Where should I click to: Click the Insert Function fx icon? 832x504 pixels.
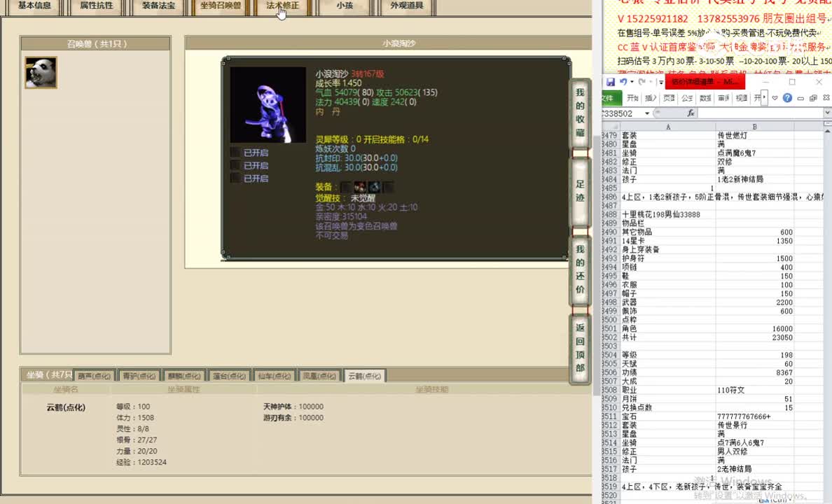(x=691, y=112)
